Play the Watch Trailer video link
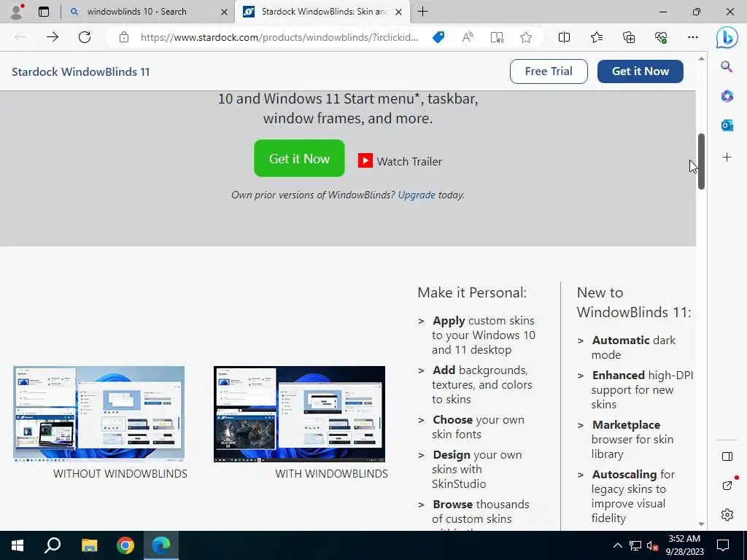This screenshot has height=560, width=747. 400,161
